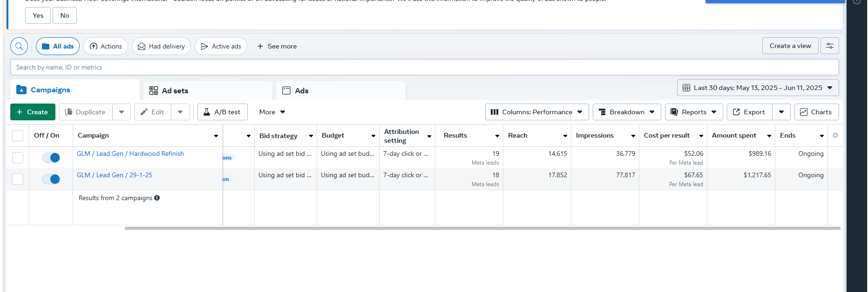Open the view settings sliders icon
Viewport: 868px width, 292px height.
pyautogui.click(x=830, y=46)
